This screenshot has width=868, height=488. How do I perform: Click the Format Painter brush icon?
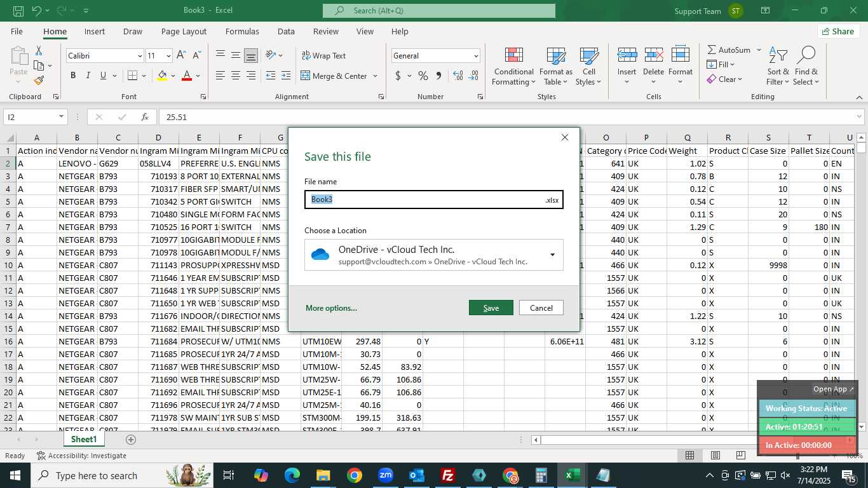point(39,81)
